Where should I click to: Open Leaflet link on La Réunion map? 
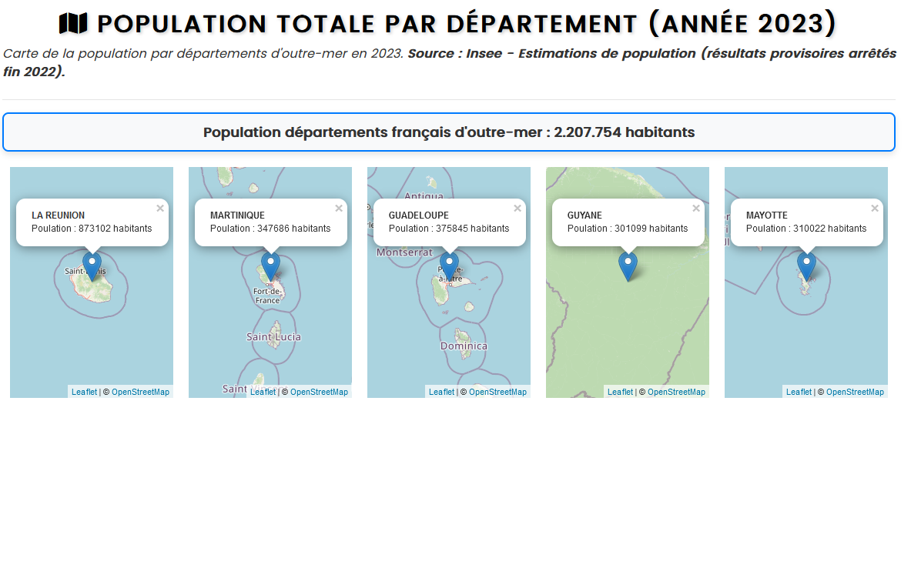pos(84,393)
